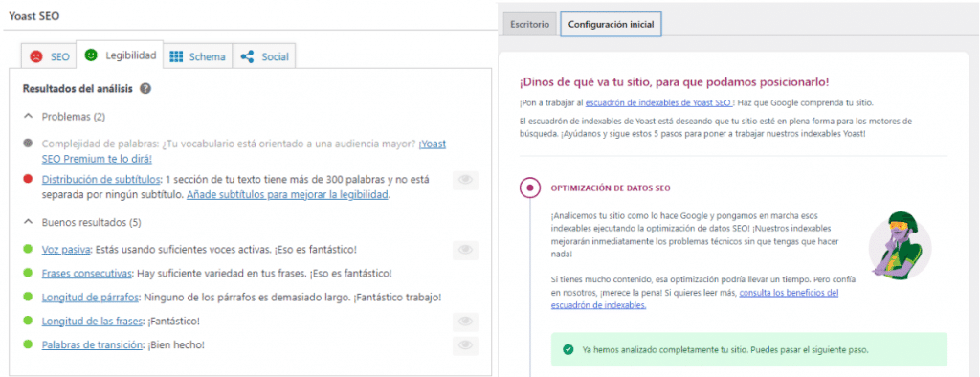Click the ¡Dinos de qué va tu sitio heading
The width and height of the screenshot is (980, 377).
[675, 82]
